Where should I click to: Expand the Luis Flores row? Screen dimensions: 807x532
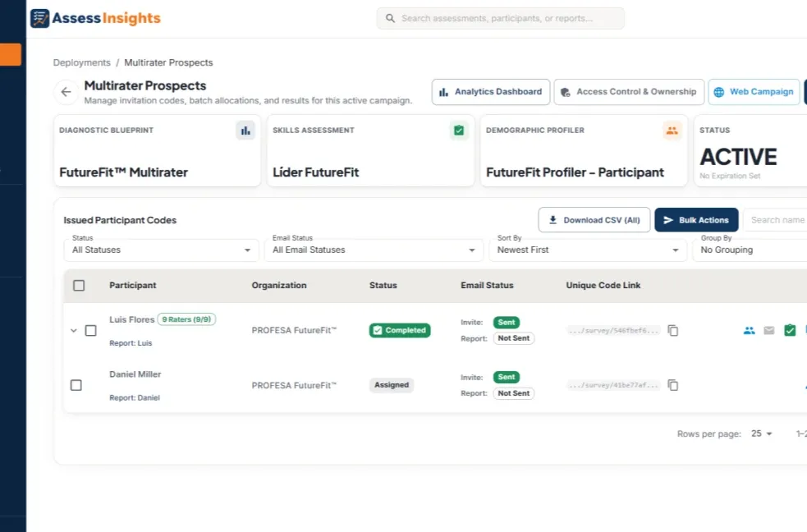74,330
